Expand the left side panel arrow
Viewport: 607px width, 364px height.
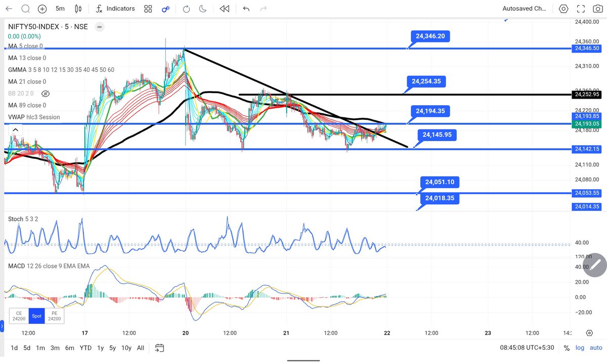2,327
